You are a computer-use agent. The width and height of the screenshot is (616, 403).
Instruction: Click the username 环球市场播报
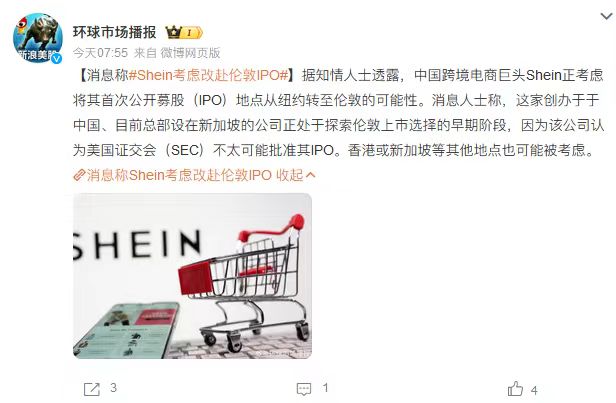[115, 32]
